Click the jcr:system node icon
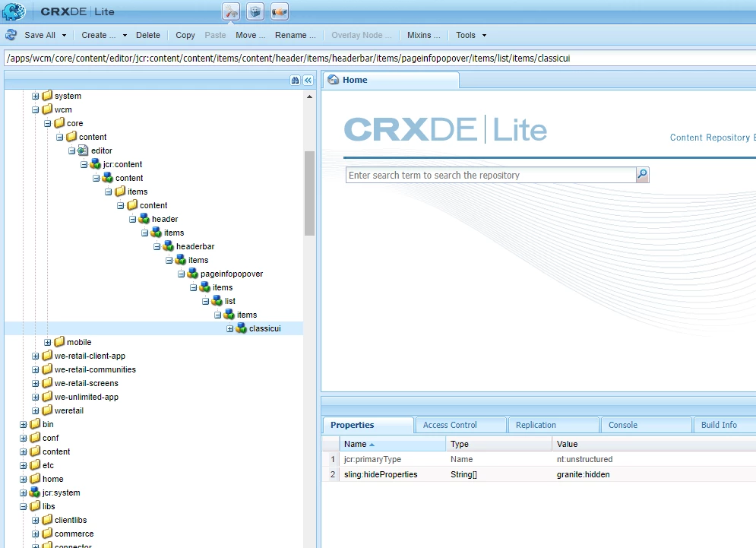This screenshot has width=756, height=548. coord(35,493)
